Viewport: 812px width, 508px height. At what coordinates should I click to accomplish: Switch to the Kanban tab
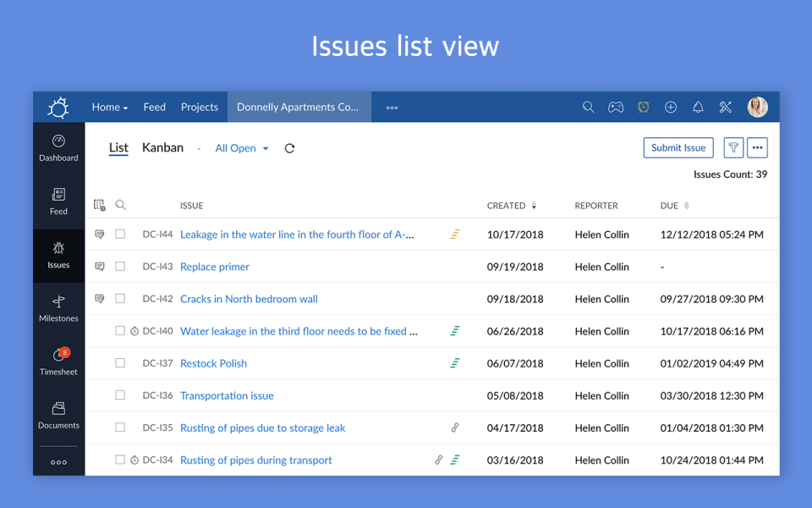pos(162,147)
